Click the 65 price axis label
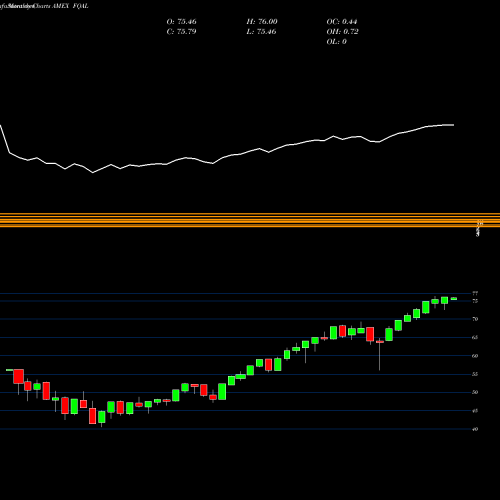This screenshot has width=500, height=500. (x=475, y=337)
